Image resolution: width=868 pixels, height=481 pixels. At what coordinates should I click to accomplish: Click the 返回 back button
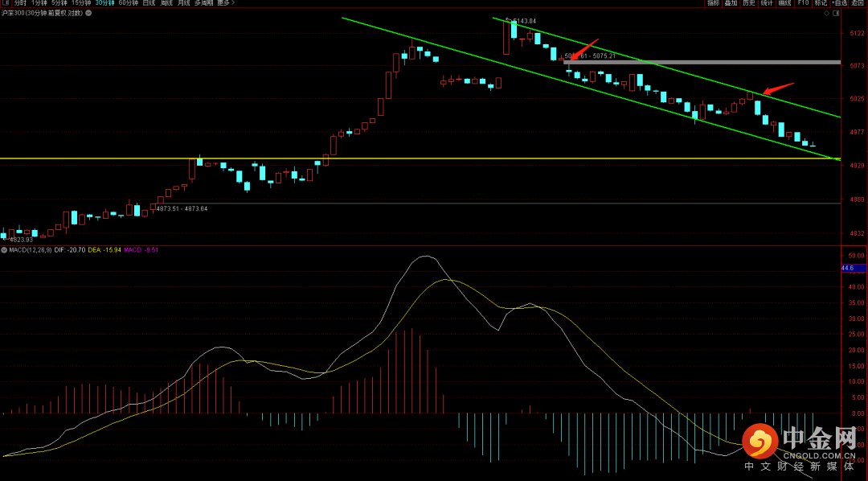pyautogui.click(x=858, y=3)
